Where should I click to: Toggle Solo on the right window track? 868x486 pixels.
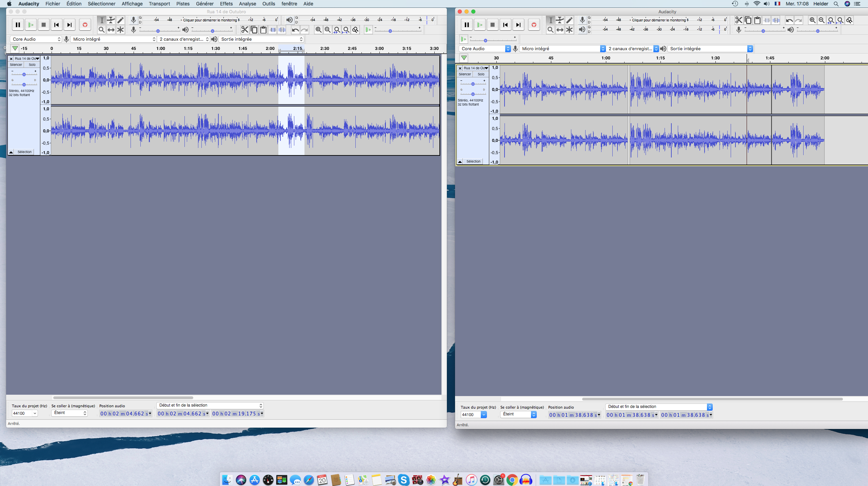click(x=481, y=74)
